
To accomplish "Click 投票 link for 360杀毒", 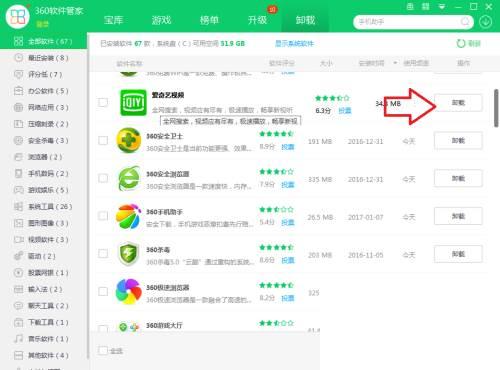I will pyautogui.click(x=288, y=260).
